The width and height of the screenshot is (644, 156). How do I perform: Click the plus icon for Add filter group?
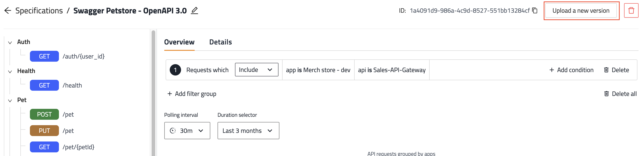[169, 94]
